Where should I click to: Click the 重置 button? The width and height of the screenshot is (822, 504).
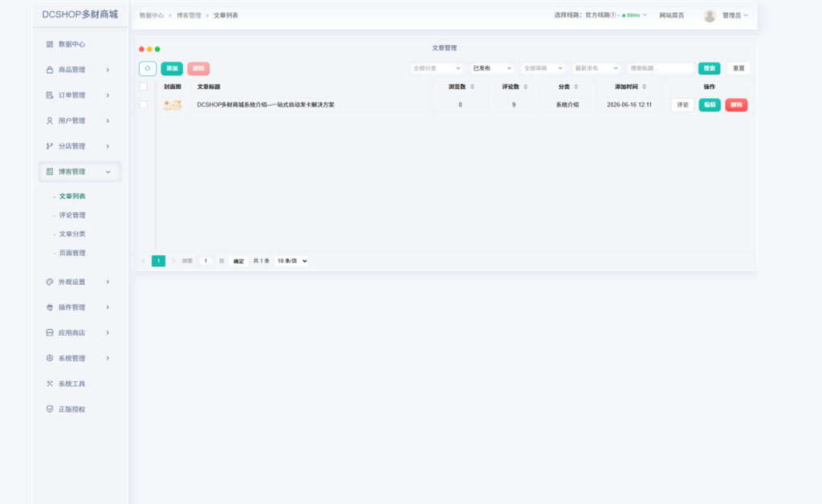click(x=739, y=69)
